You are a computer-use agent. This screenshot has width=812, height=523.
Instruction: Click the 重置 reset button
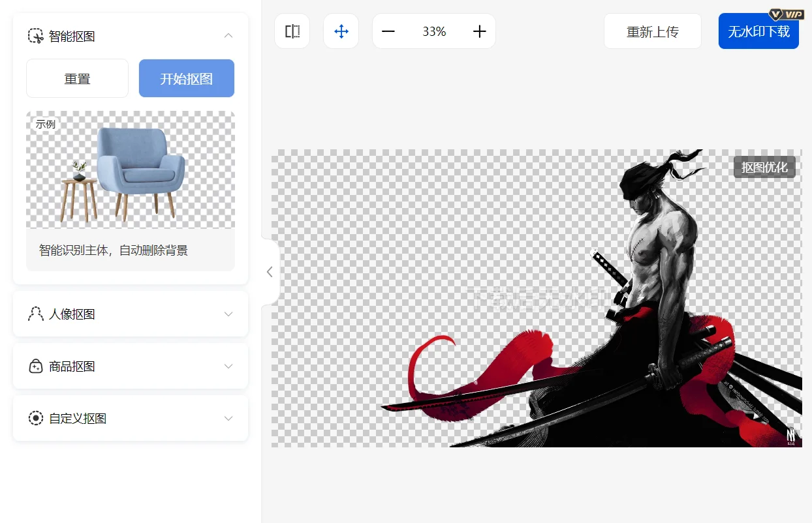[x=77, y=78]
